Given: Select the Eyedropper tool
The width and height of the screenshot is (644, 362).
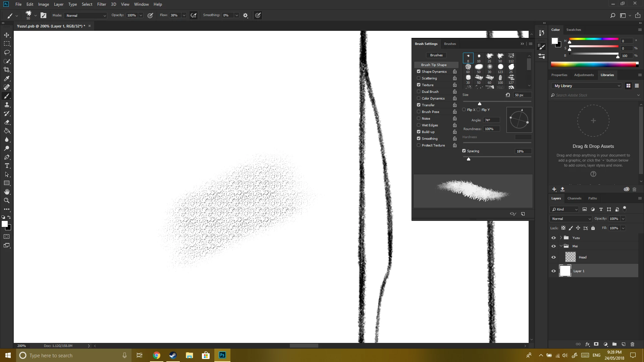Looking at the screenshot, I should tap(7, 78).
